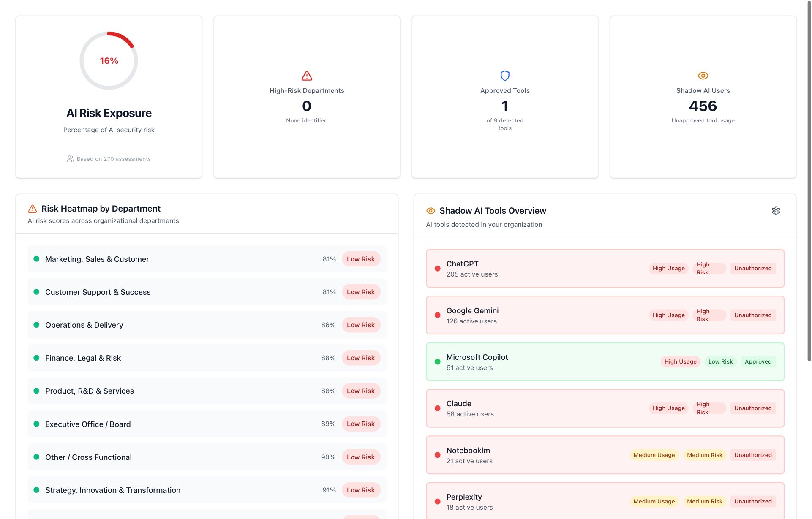Click green dot beside Executive Office / Board
This screenshot has height=519, width=812.
(x=36, y=424)
